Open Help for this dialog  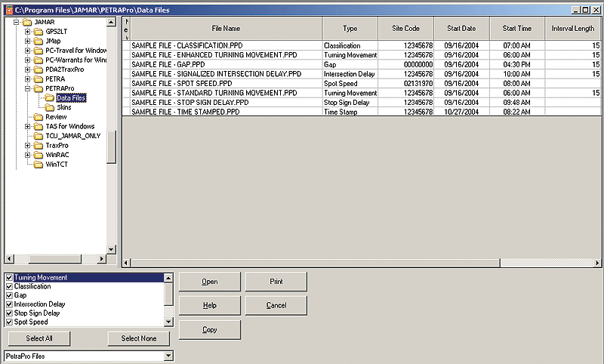click(210, 305)
